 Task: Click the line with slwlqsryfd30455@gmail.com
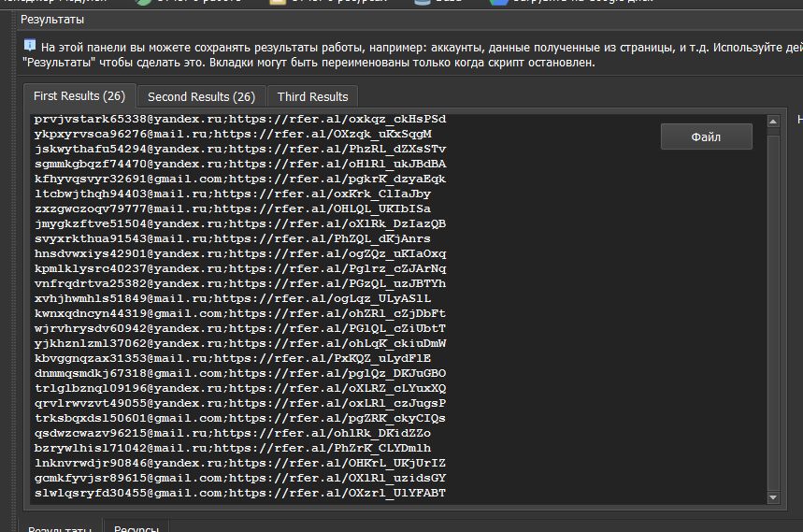tap(240, 493)
